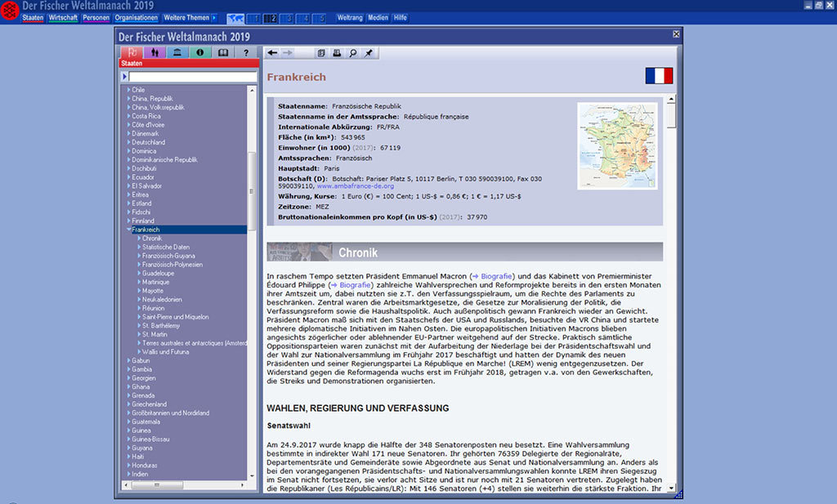Expand the Ecuador tree node

[x=128, y=177]
